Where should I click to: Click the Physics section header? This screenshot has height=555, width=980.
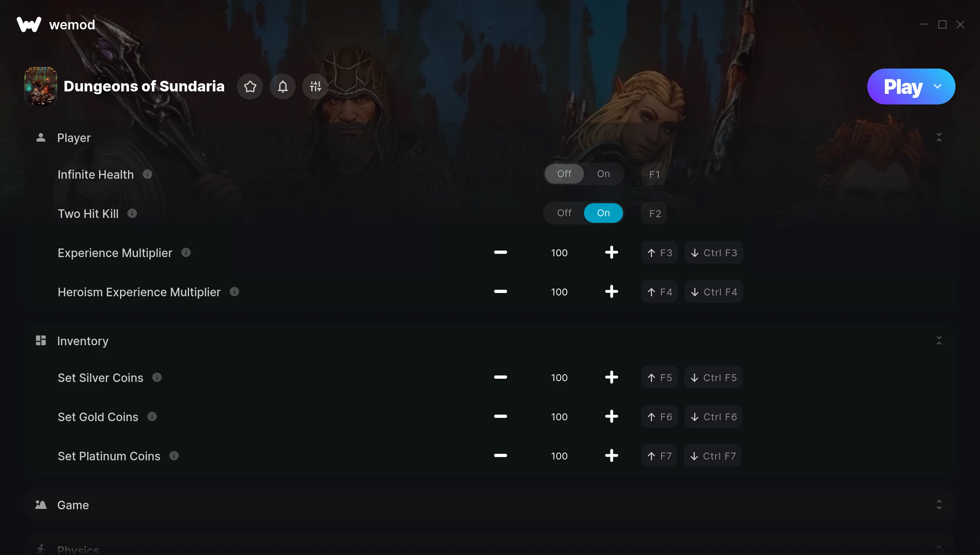tap(490, 547)
